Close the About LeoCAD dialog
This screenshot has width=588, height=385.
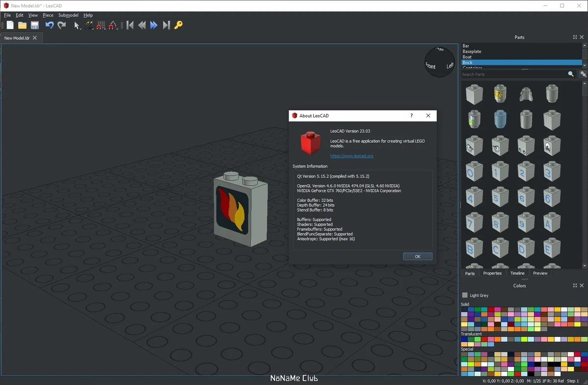click(428, 116)
